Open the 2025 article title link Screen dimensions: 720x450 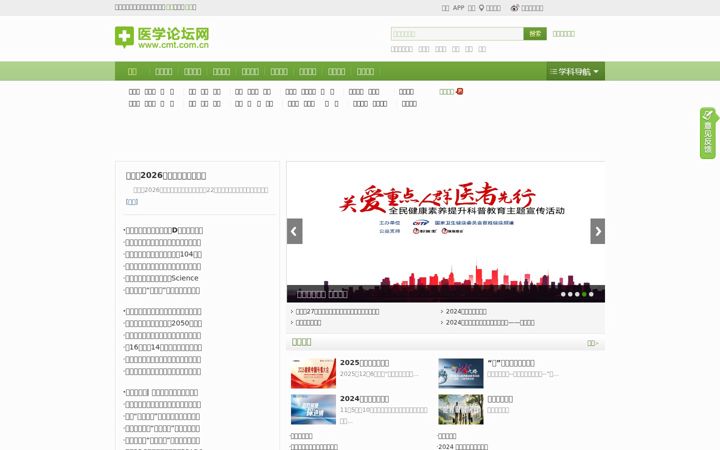(364, 363)
